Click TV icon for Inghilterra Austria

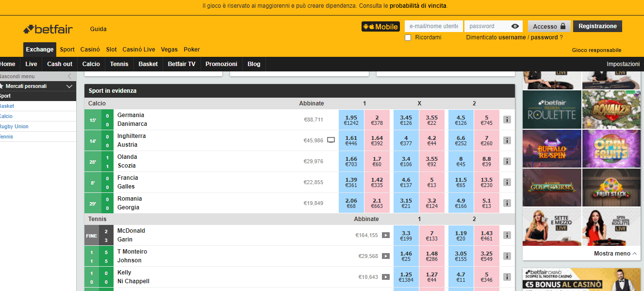[x=331, y=140]
